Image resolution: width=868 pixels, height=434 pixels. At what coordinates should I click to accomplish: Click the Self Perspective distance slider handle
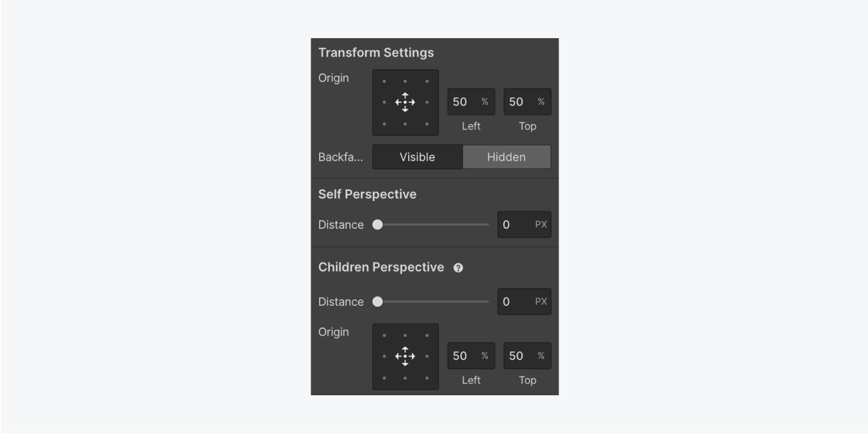click(x=378, y=225)
